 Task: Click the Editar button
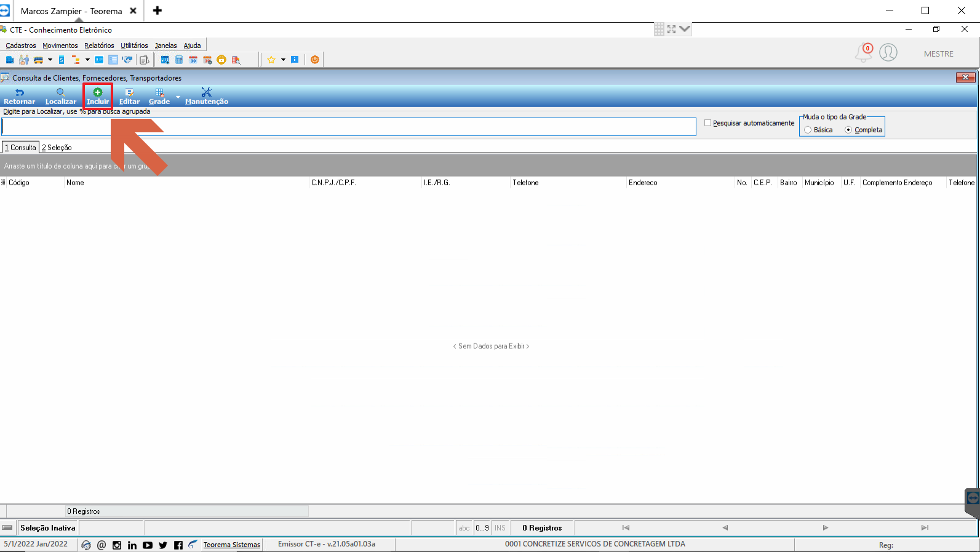pos(129,97)
